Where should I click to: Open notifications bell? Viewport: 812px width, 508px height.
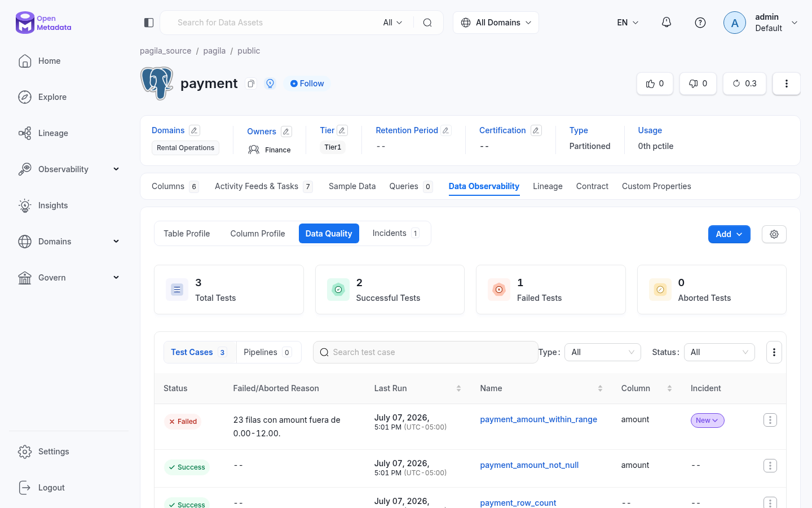pos(667,23)
